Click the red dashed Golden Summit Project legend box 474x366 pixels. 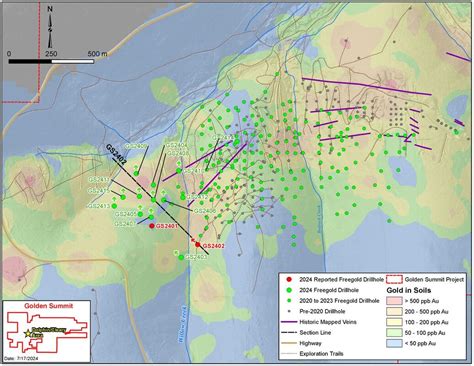coord(394,279)
